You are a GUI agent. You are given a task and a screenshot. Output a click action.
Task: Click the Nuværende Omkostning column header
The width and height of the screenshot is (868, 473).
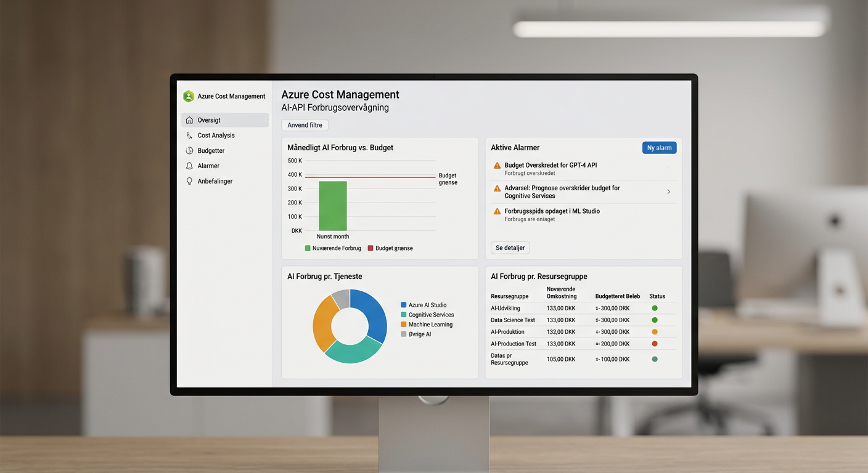coord(562,293)
